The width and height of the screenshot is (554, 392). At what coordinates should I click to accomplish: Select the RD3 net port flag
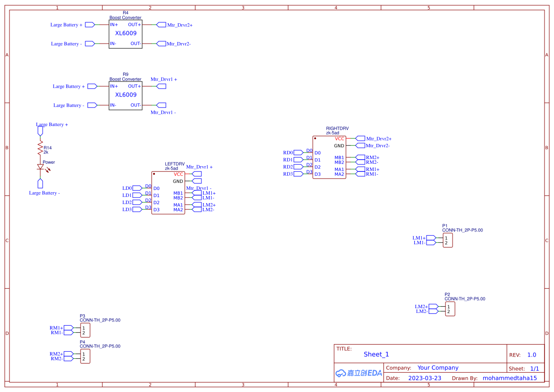298,174
